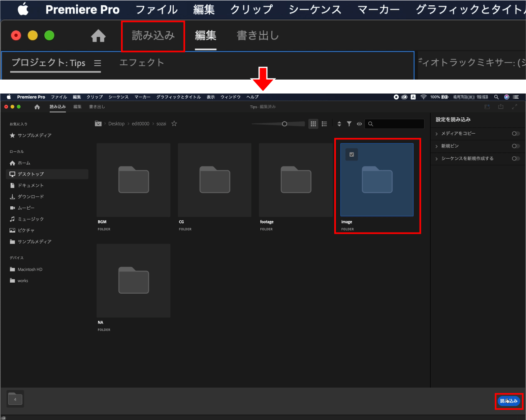Viewport: 526px width, 420px height.
Task: Untick the checkbox on the image folder
Action: point(351,154)
